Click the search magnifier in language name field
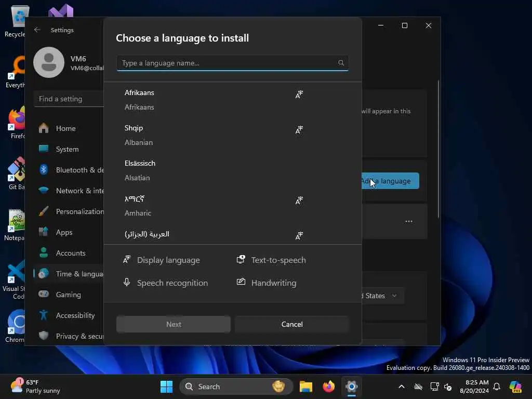The image size is (532, 399). pos(341,63)
